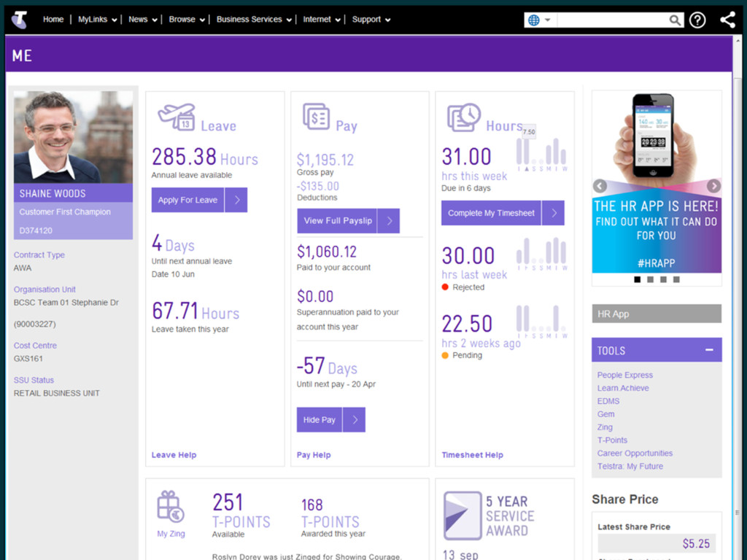Click the HR App banner image

(657, 182)
